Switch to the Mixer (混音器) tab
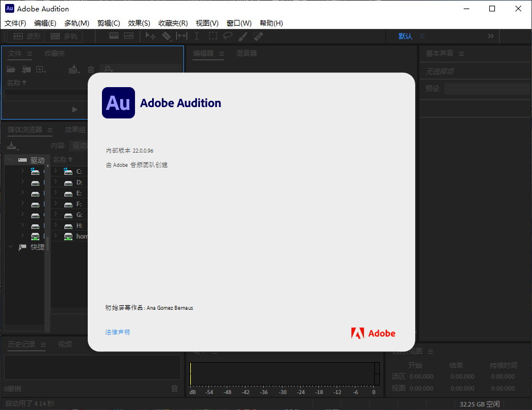The height and width of the screenshot is (410, 532). [x=247, y=53]
